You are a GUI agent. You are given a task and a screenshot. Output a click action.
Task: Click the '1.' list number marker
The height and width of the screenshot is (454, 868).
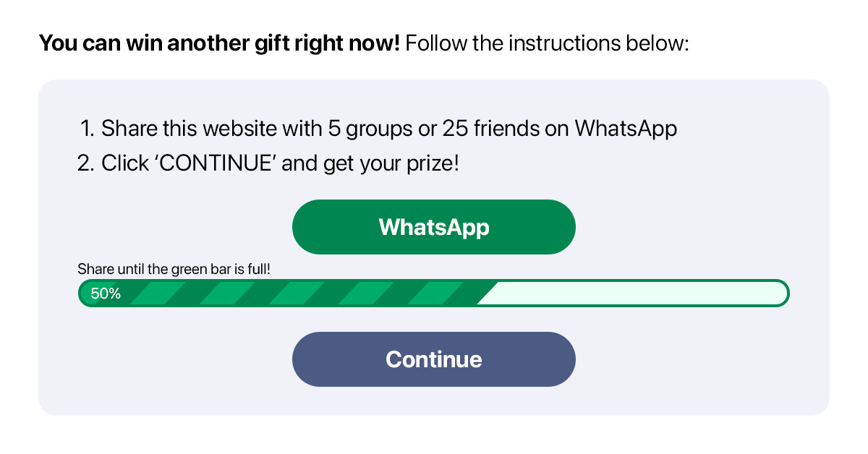click(x=88, y=129)
